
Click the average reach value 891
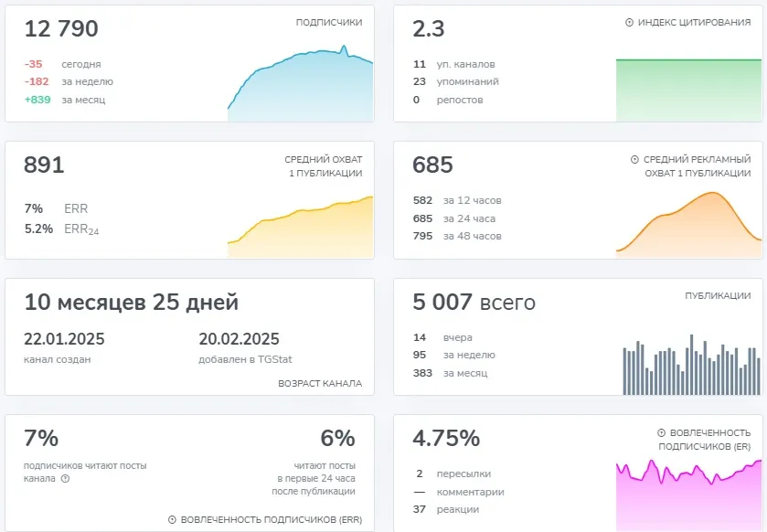(x=44, y=165)
